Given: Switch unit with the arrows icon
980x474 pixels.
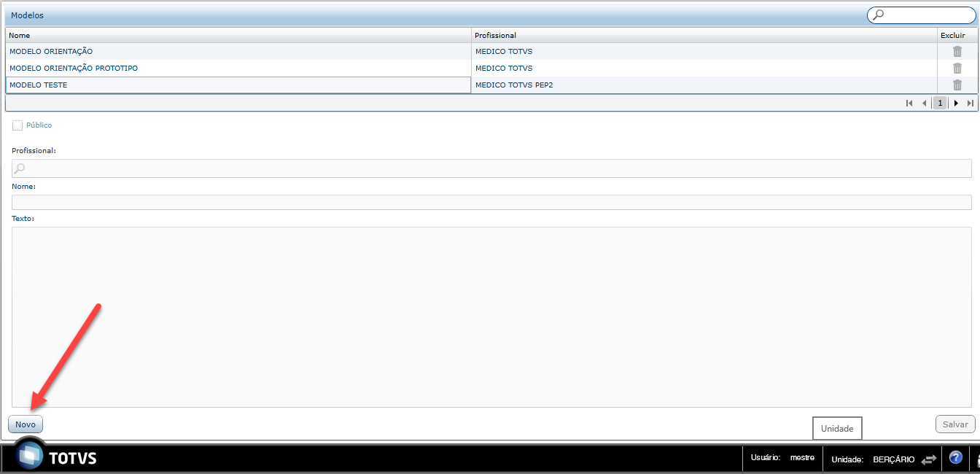Looking at the screenshot, I should pos(928,459).
